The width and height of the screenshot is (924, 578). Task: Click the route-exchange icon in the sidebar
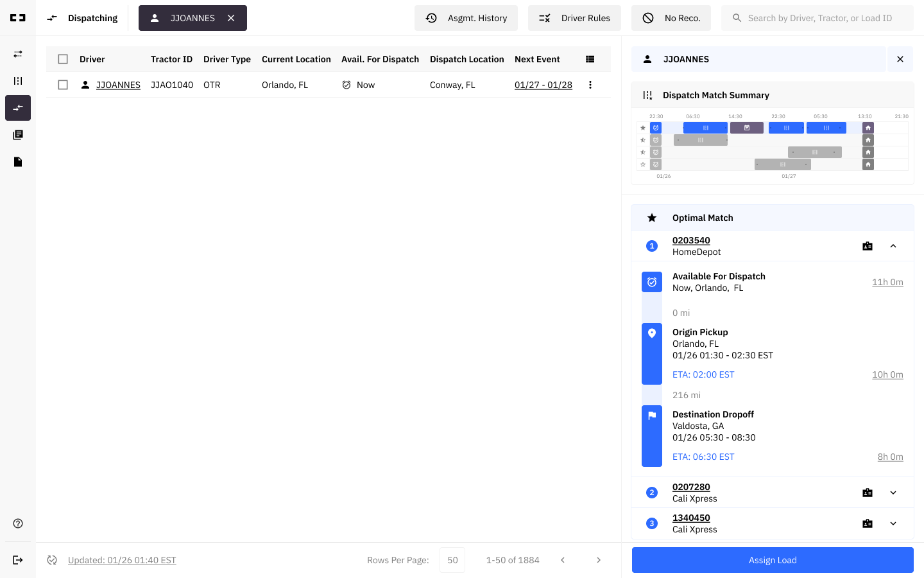click(17, 55)
